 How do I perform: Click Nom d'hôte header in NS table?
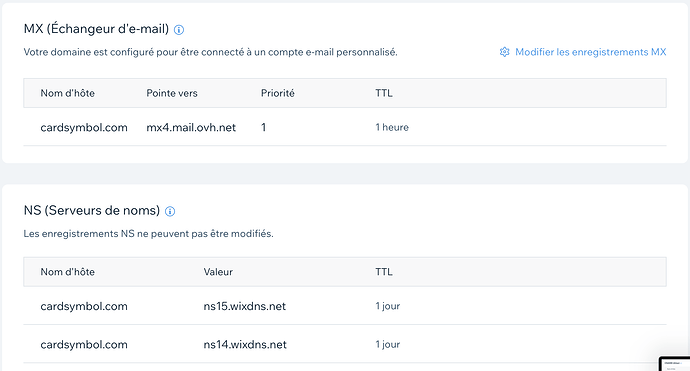click(x=68, y=272)
